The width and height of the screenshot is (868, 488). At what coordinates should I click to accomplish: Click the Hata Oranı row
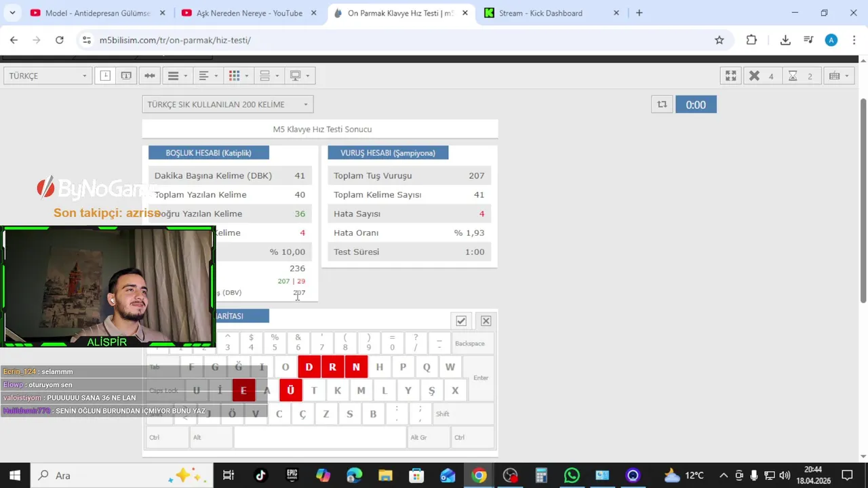tap(410, 232)
